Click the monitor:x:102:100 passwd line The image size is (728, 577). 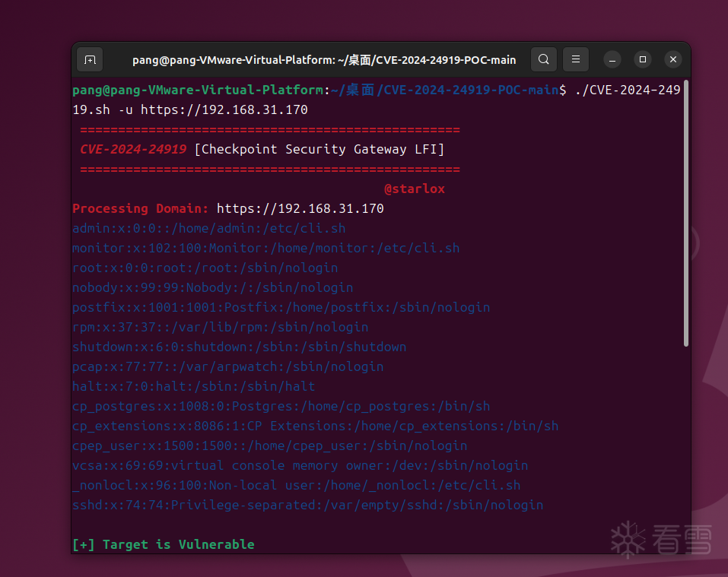pos(266,248)
